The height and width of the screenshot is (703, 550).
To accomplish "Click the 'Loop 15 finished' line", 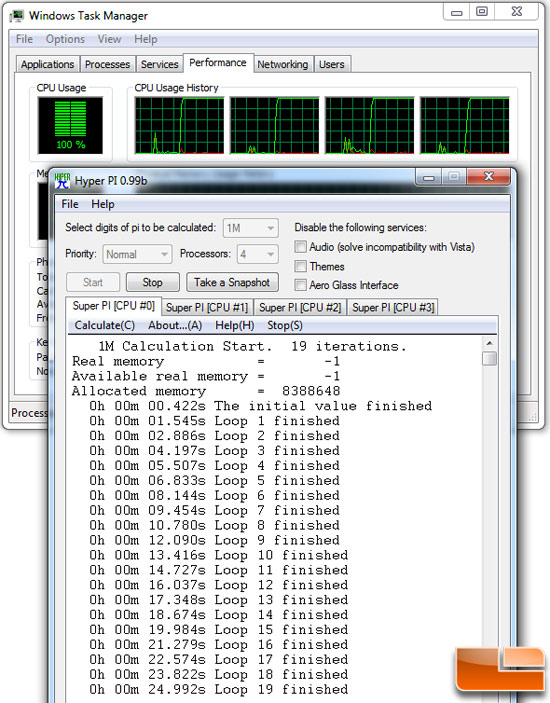I will click(x=218, y=630).
